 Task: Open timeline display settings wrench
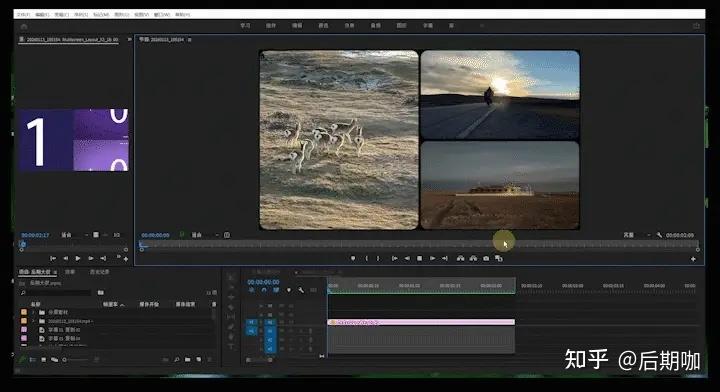pyautogui.click(x=301, y=290)
